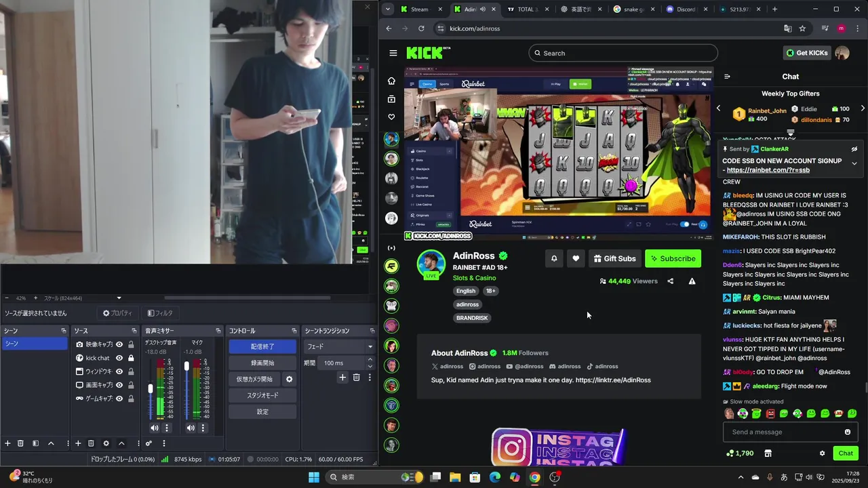The height and width of the screenshot is (488, 868).
Task: Follow AdinRoss with heart button
Action: [x=576, y=258]
